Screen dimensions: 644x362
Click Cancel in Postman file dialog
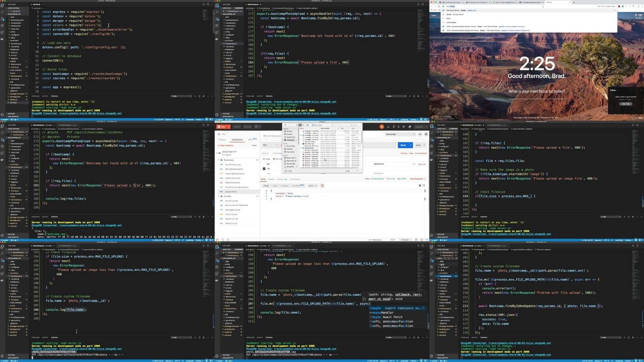pyautogui.click(x=347, y=171)
